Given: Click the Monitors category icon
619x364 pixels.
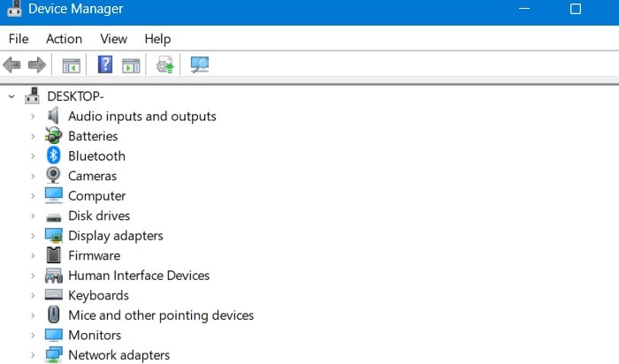Looking at the screenshot, I should click(53, 335).
